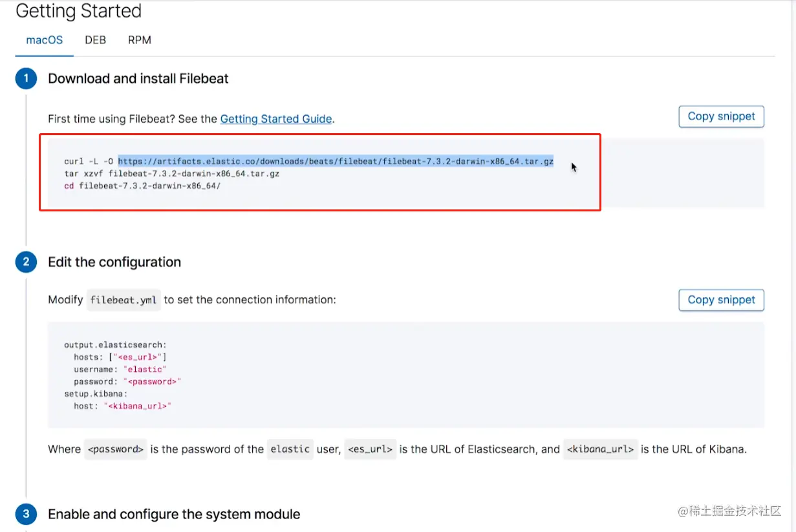Image resolution: width=796 pixels, height=532 pixels.
Task: Click the inline '<password>' code tag in the description
Action: coord(116,449)
